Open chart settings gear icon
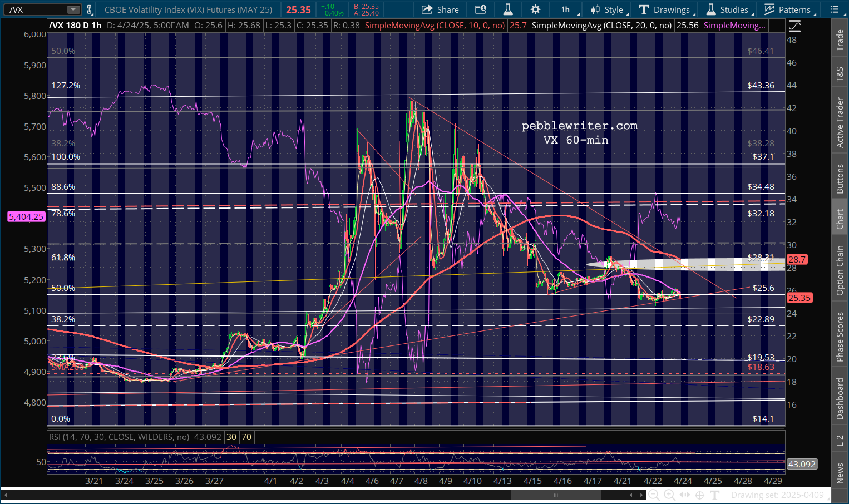Screen dimensions: 849x504 coord(535,9)
